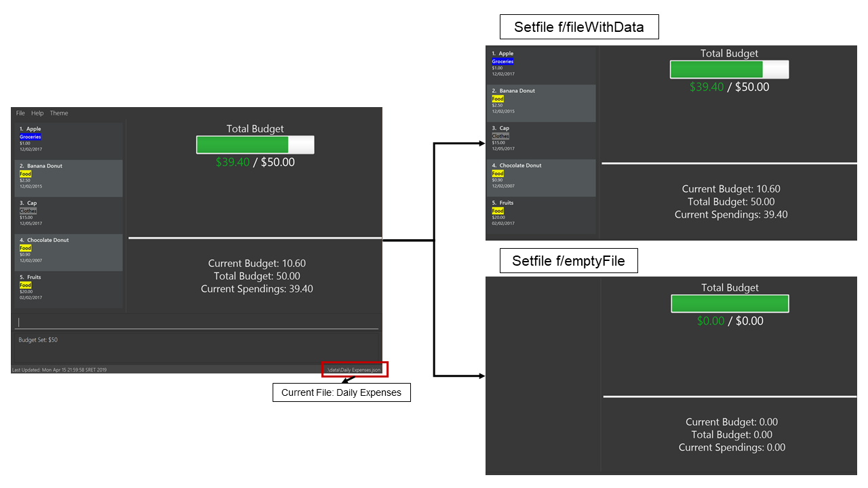Open the File menu
Screen dimensions: 868x488
click(x=20, y=113)
